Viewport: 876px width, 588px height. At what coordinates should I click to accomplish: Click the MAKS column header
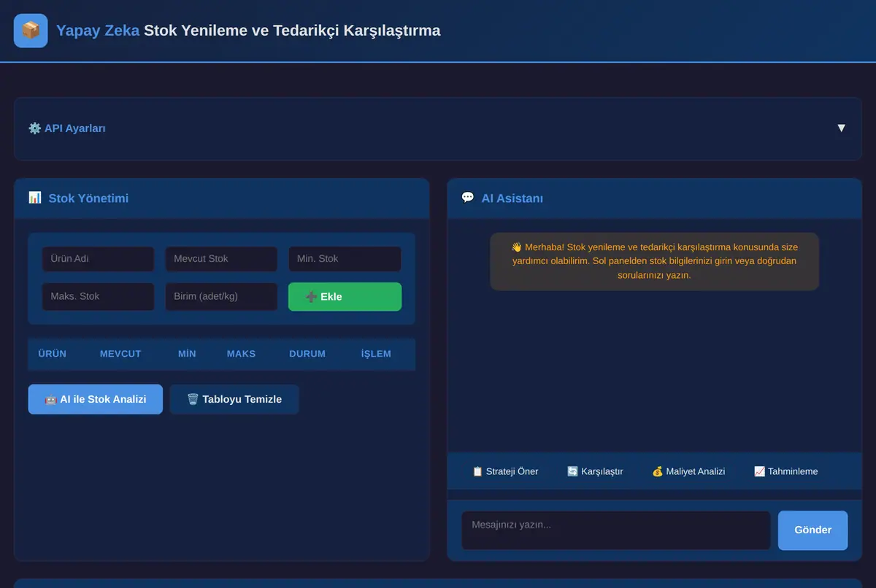pyautogui.click(x=241, y=354)
